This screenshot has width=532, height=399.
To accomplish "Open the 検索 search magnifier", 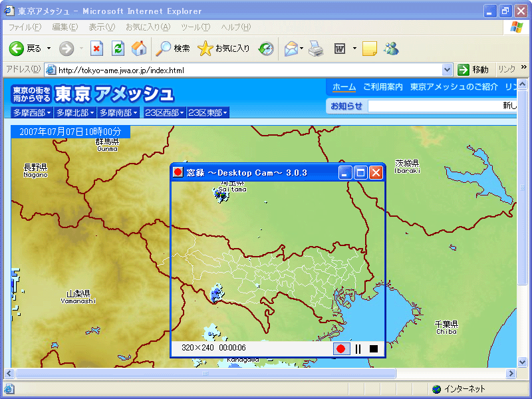I will tap(173, 49).
